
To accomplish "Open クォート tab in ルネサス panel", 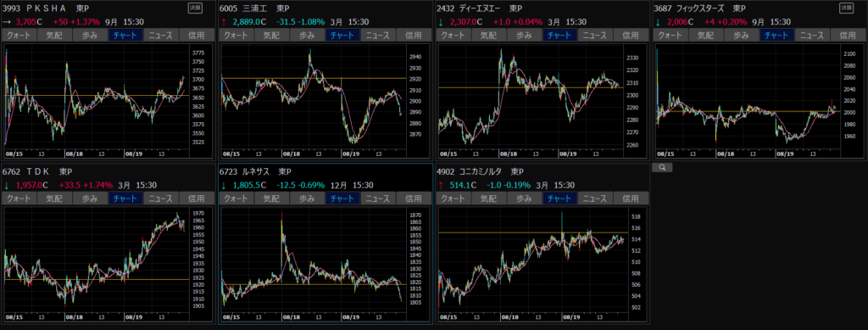I will (x=236, y=199).
